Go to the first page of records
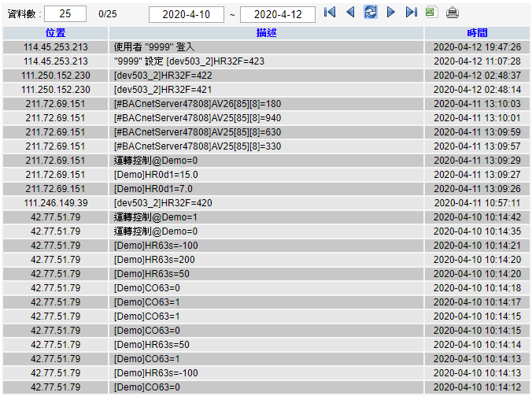Image resolution: width=532 pixels, height=396 pixels. click(x=330, y=13)
